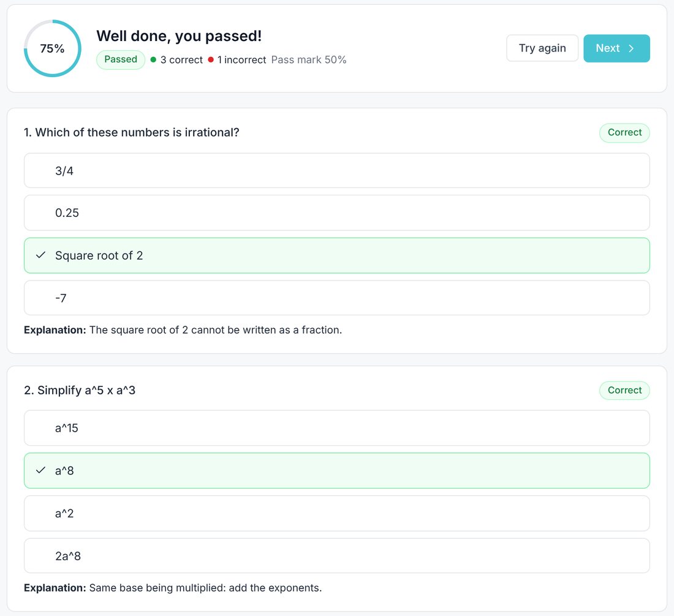Select answer option 0.25
Screen dimensions: 674x616
[336, 212]
